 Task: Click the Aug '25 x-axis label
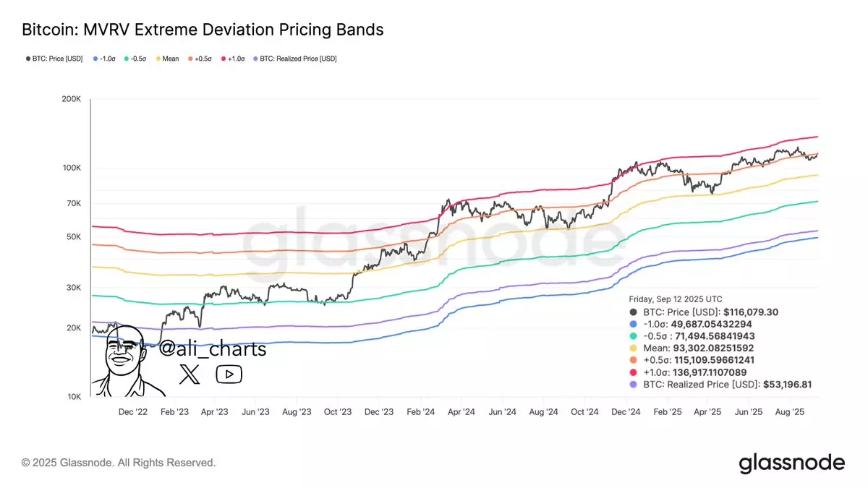pos(790,412)
